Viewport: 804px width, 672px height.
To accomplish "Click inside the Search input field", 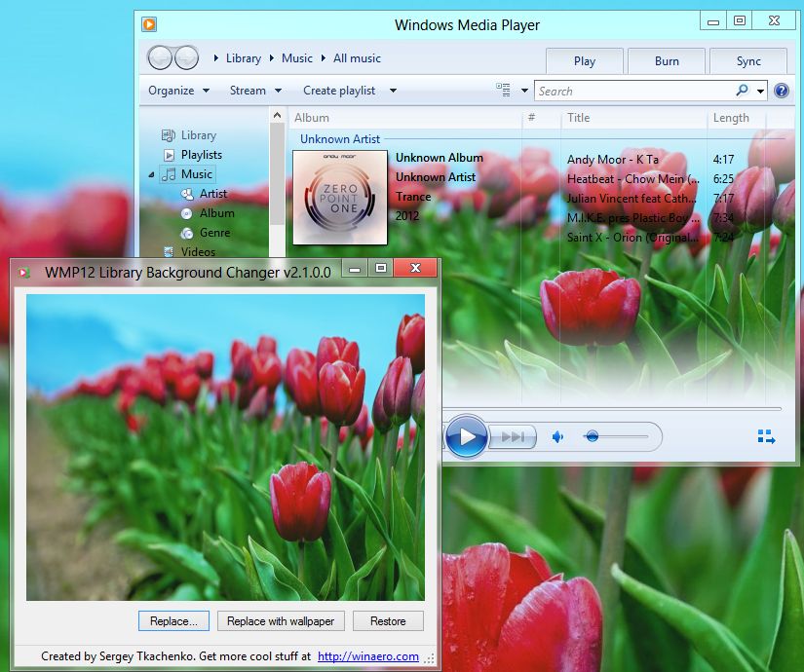I will pyautogui.click(x=634, y=91).
